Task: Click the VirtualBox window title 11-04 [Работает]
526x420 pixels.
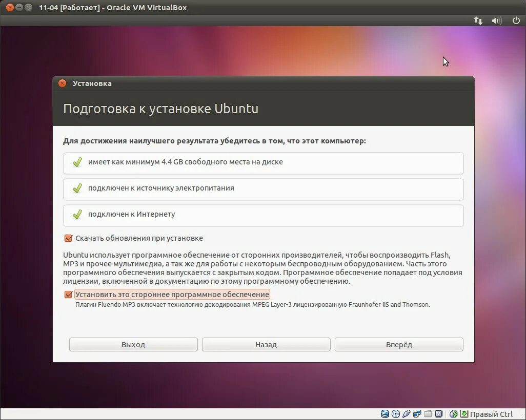Action: coord(113,8)
